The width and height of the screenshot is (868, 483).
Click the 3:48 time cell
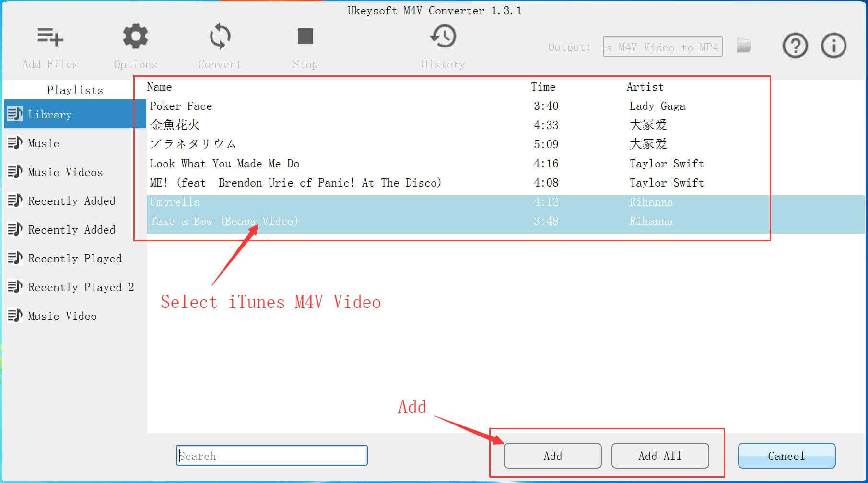point(546,221)
